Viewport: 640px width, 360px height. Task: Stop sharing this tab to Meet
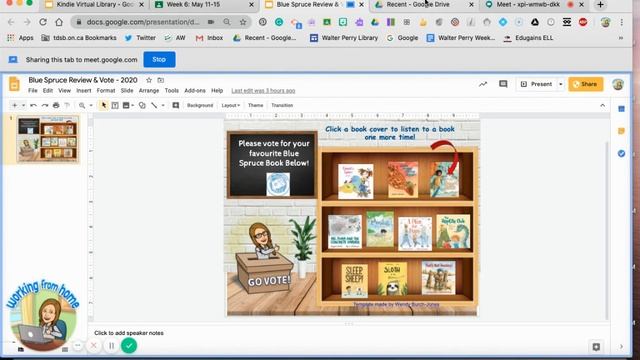159,60
